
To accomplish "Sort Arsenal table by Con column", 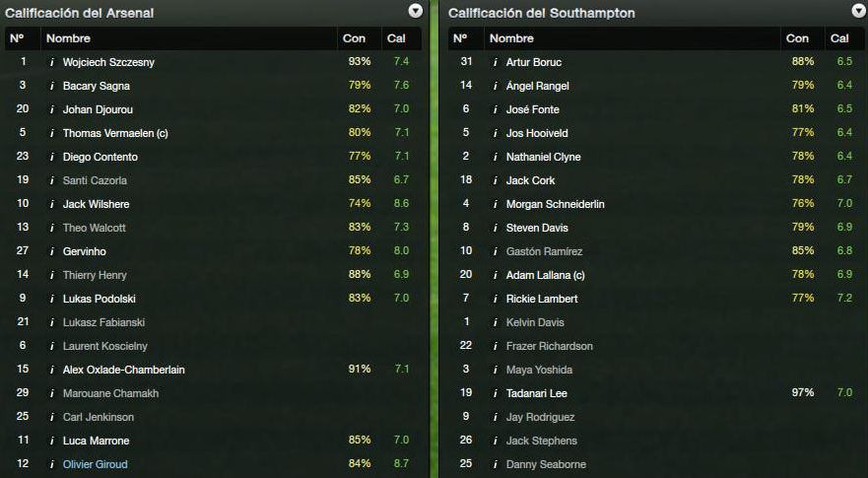I will pos(360,38).
